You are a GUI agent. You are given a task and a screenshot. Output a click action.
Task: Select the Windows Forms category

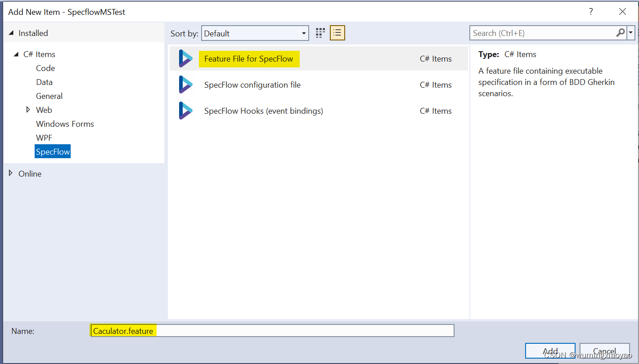(x=64, y=124)
